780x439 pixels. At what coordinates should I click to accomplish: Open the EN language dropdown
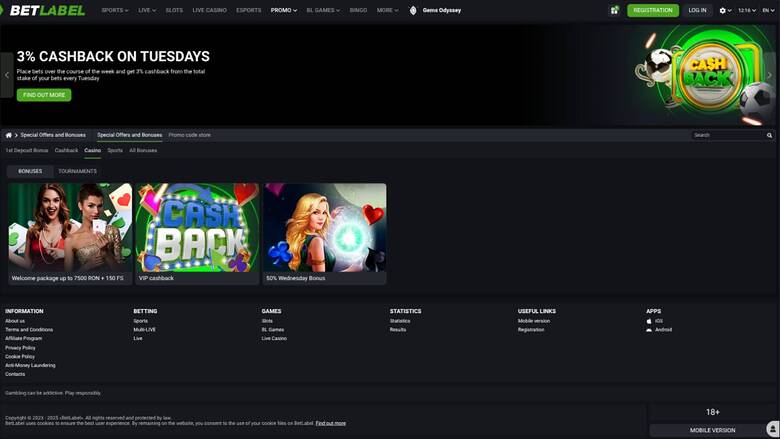[769, 10]
